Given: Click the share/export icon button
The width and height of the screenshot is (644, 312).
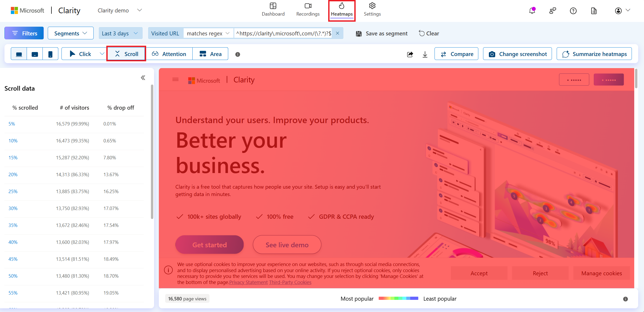Looking at the screenshot, I should tap(410, 54).
